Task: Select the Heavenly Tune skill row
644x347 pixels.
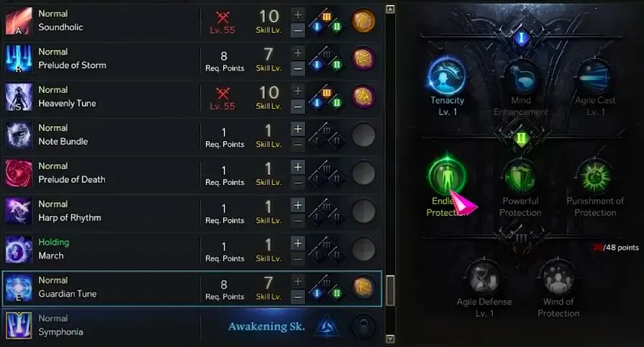Action: (x=192, y=97)
